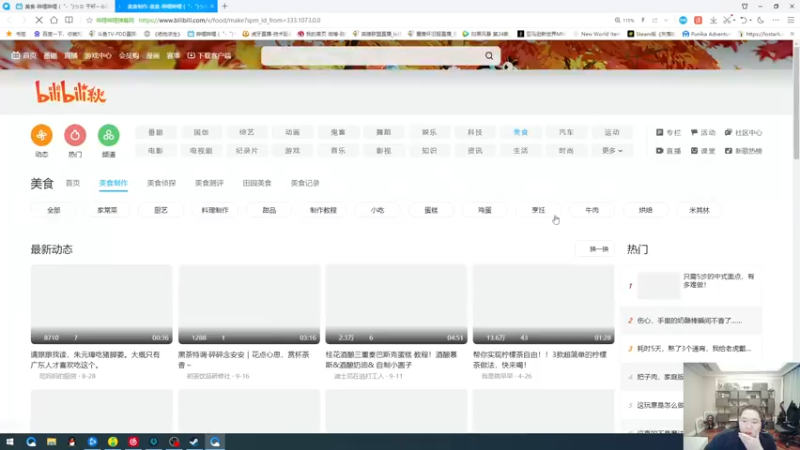
Task: Switch to the 美食记录 tab
Action: (x=305, y=183)
